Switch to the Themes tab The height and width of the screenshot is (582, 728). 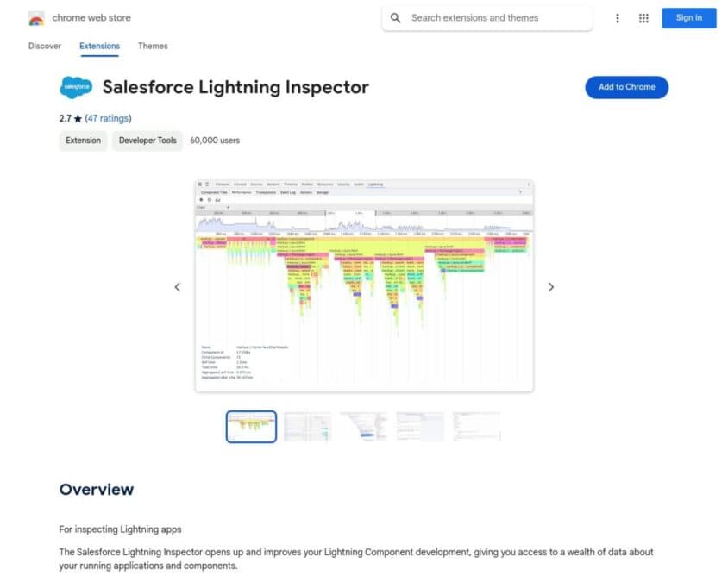point(153,46)
